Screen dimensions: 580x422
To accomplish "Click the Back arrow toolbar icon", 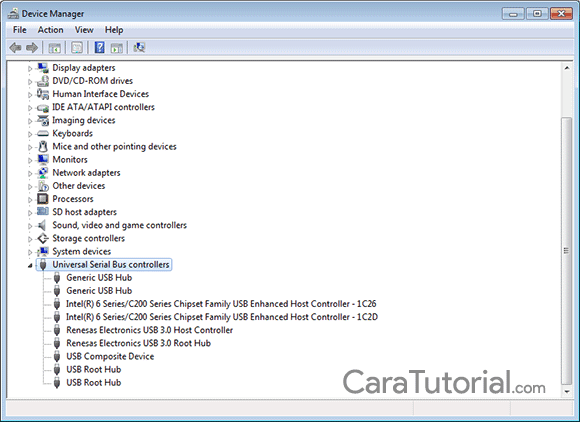I will (15, 48).
